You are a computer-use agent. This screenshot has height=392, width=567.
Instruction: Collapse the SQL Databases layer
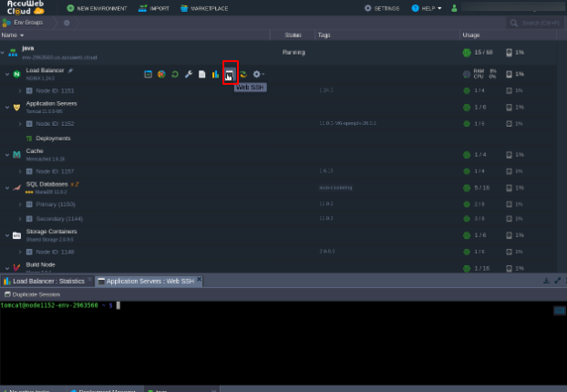click(6, 187)
